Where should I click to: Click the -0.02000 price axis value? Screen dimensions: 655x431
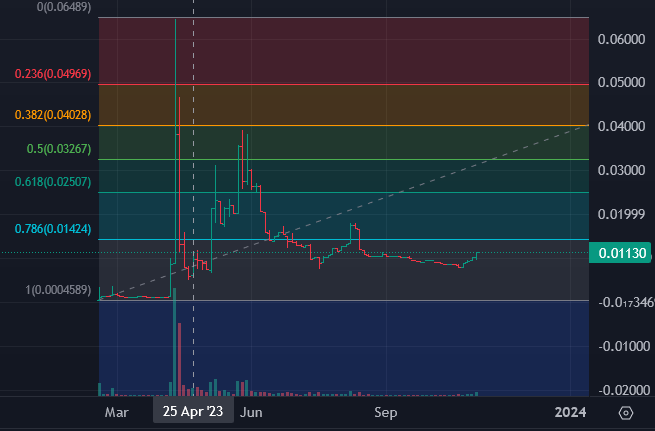(624, 390)
